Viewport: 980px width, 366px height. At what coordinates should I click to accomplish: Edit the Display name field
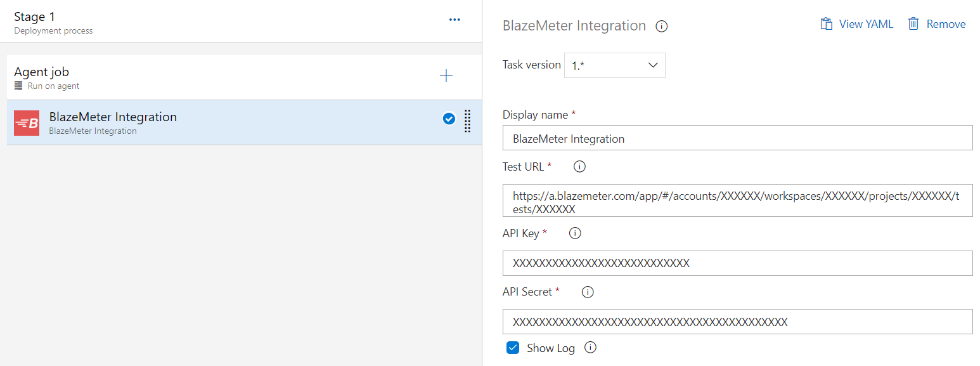tap(737, 138)
